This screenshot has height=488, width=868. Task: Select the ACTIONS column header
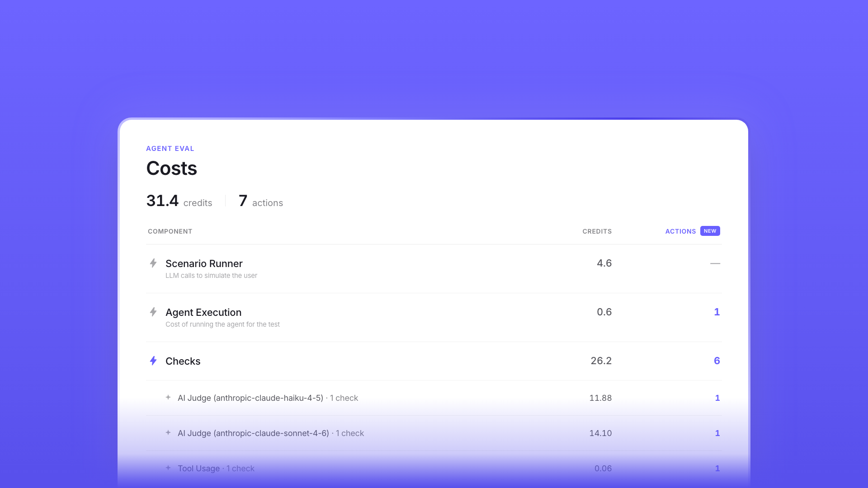680,231
